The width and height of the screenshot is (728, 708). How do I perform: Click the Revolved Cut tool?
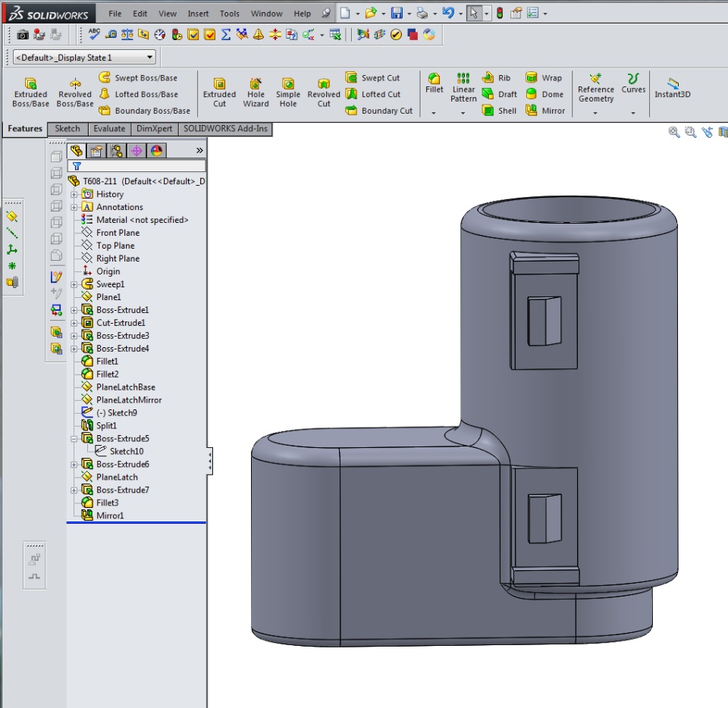[x=324, y=92]
